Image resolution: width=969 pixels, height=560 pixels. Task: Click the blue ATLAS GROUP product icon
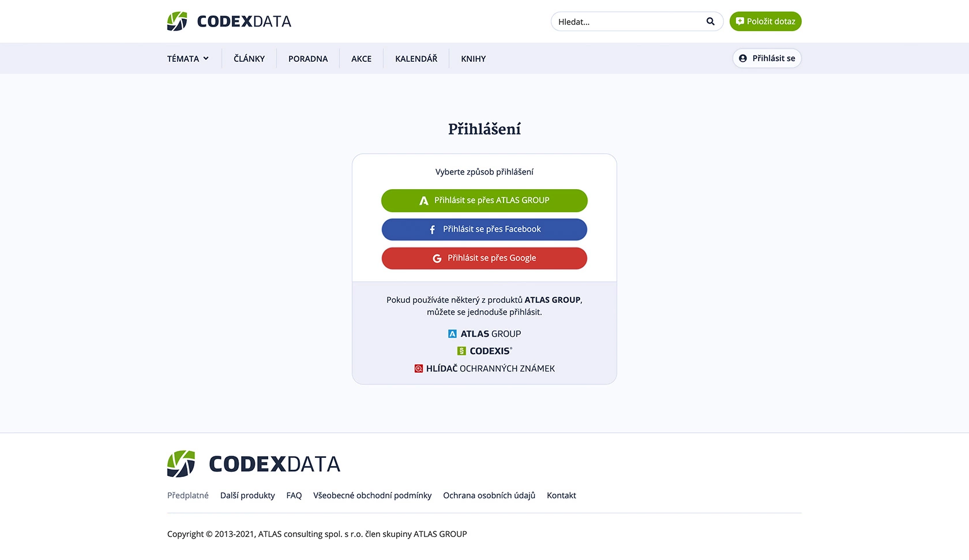point(452,334)
